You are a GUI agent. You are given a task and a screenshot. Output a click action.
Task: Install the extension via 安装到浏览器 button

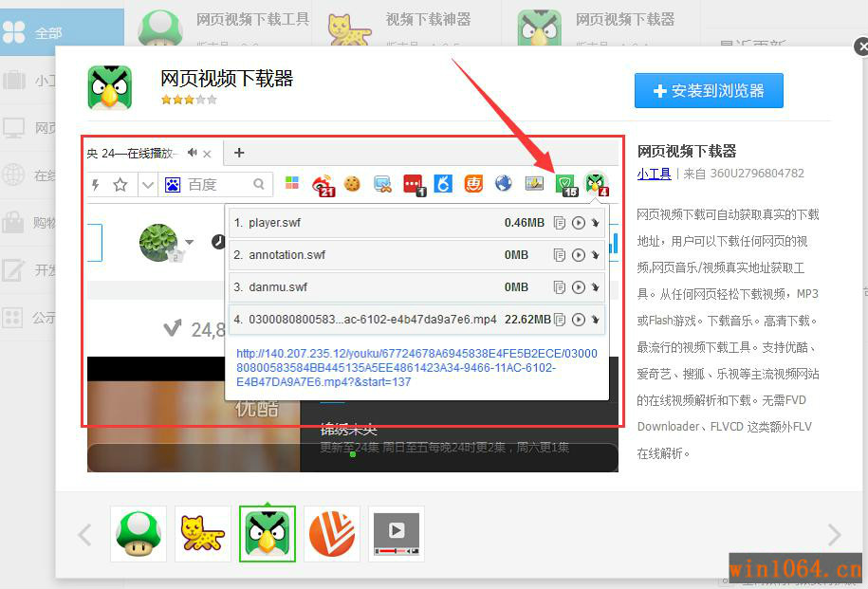709,90
